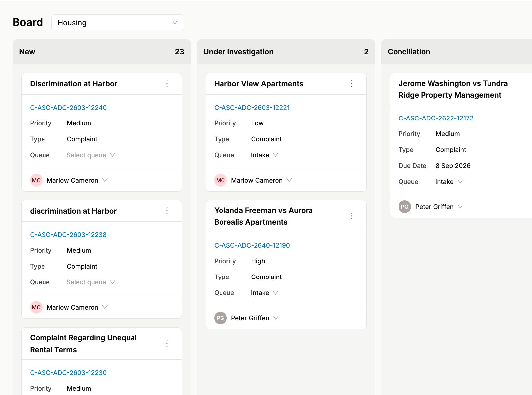The width and height of the screenshot is (532, 395).
Task: Open options menu for Yolanda Freeman vs Aurora card
Action: point(351,216)
